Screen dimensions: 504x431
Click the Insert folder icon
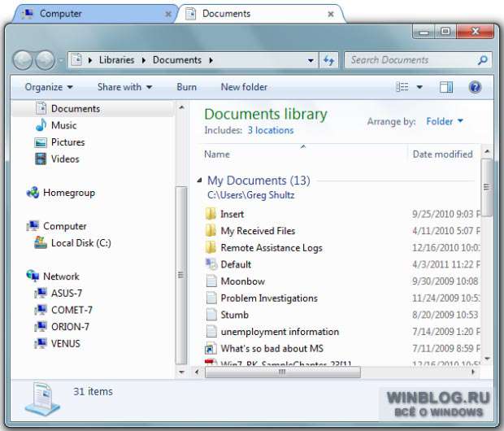(x=211, y=214)
